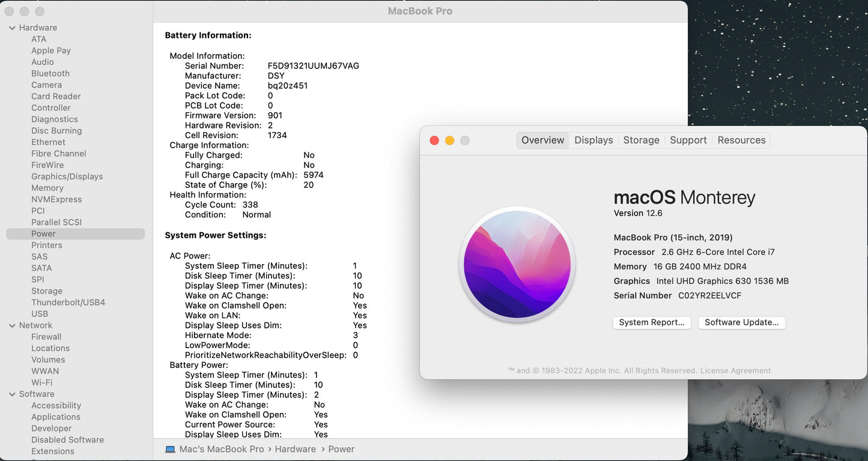This screenshot has width=868, height=461.
Task: Collapse the Network section
Action: tap(11, 325)
